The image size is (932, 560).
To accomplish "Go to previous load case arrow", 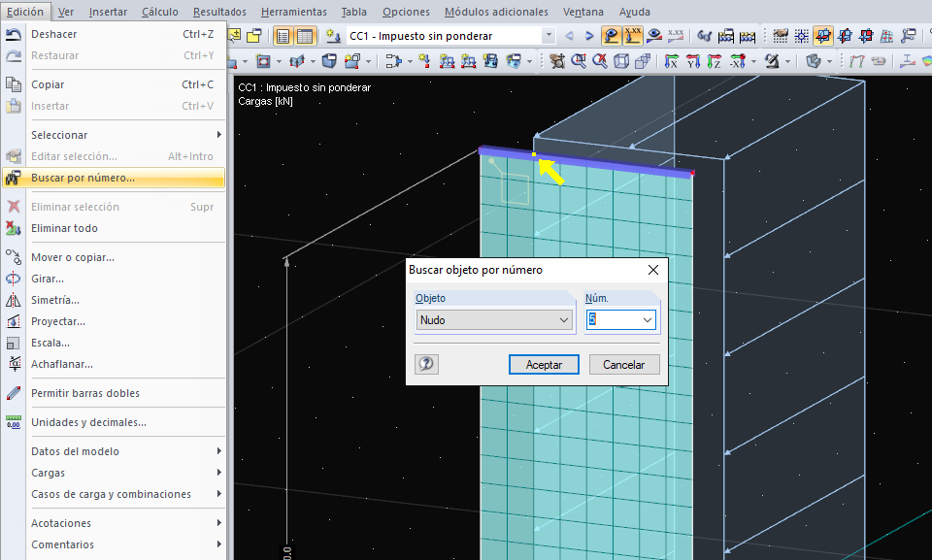I will pyautogui.click(x=569, y=36).
